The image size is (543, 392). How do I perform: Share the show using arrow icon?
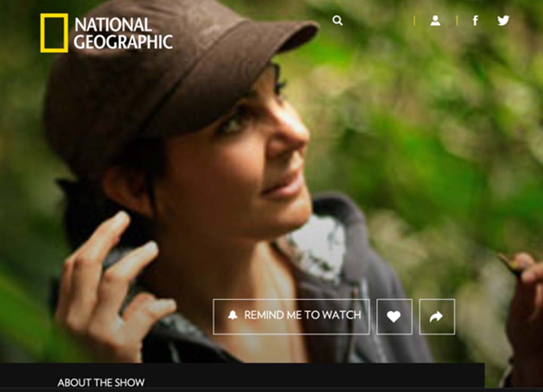[437, 317]
